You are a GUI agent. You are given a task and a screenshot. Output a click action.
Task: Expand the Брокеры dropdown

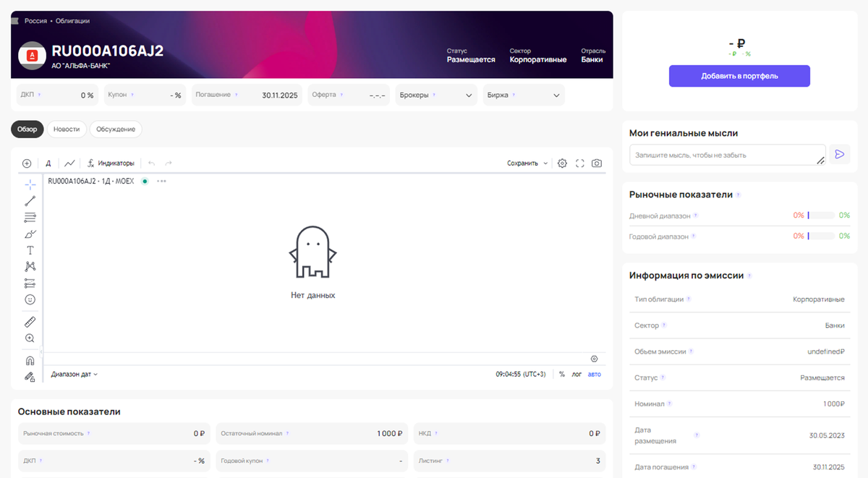click(x=436, y=95)
